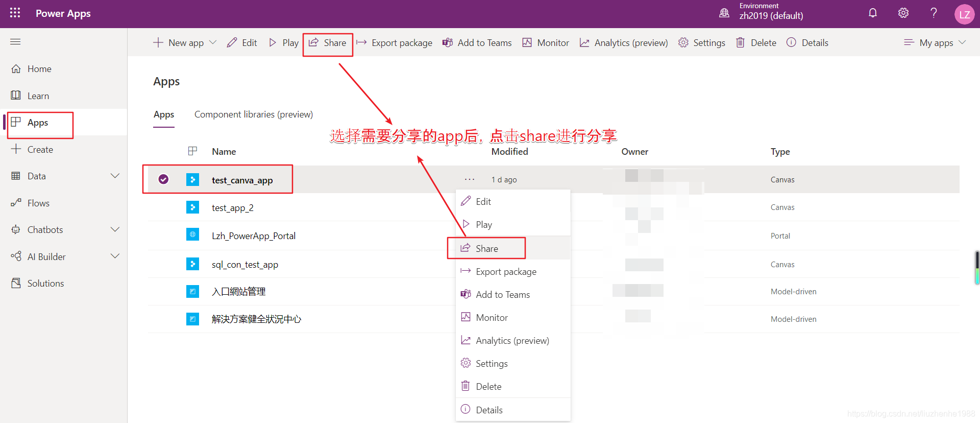Image resolution: width=980 pixels, height=423 pixels.
Task: Click the app type column header icon
Action: point(192,151)
